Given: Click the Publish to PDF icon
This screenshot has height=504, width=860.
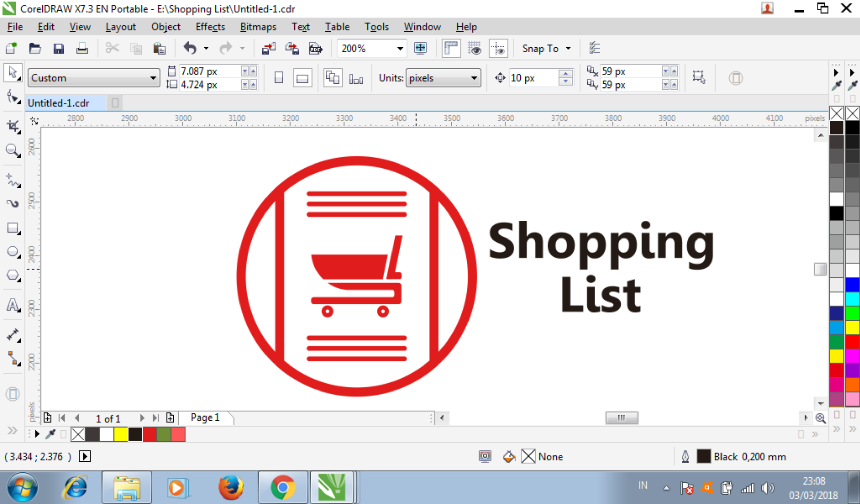Looking at the screenshot, I should click(315, 48).
